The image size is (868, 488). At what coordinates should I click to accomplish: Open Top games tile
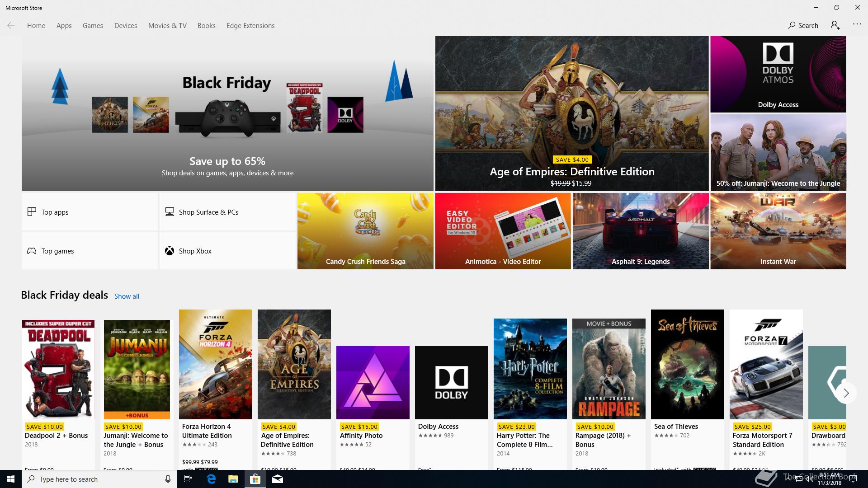pyautogui.click(x=90, y=251)
